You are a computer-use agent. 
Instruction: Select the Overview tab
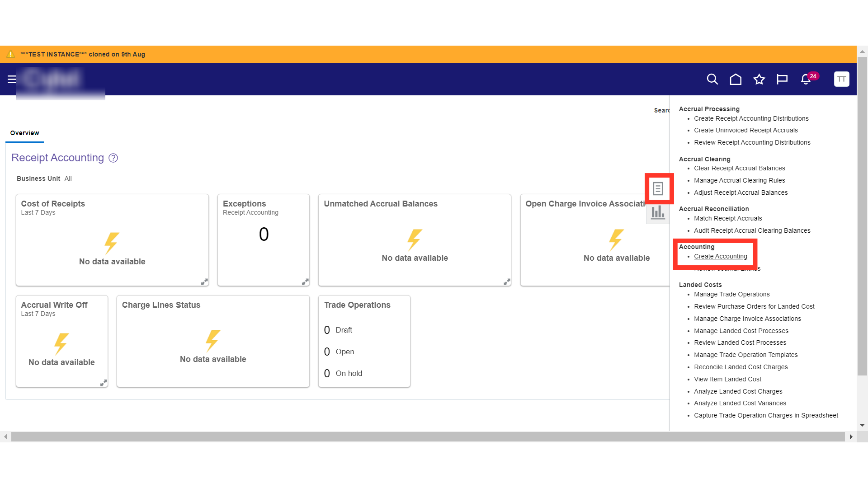[x=25, y=133]
